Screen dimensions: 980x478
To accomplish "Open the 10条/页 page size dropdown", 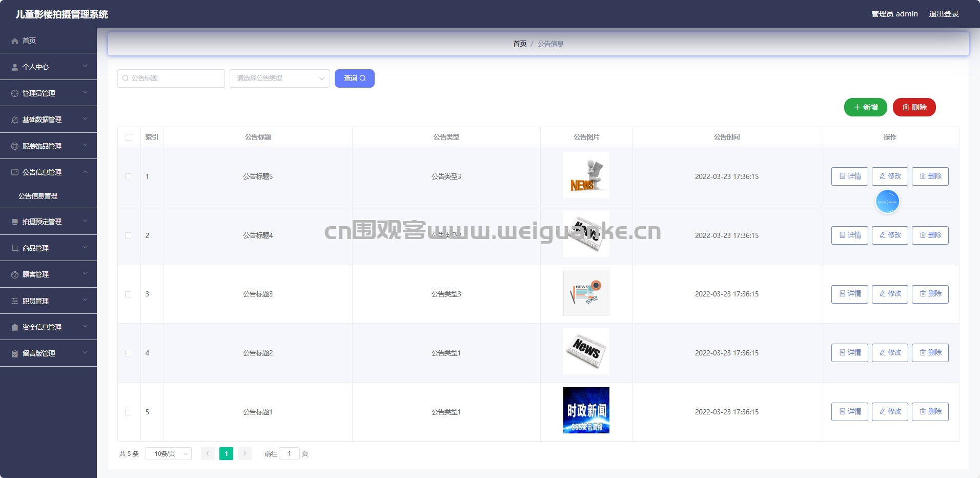I will tap(169, 454).
